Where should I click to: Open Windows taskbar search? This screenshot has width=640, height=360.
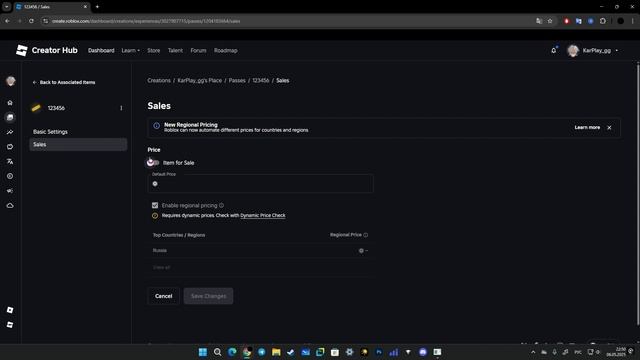pos(218,352)
